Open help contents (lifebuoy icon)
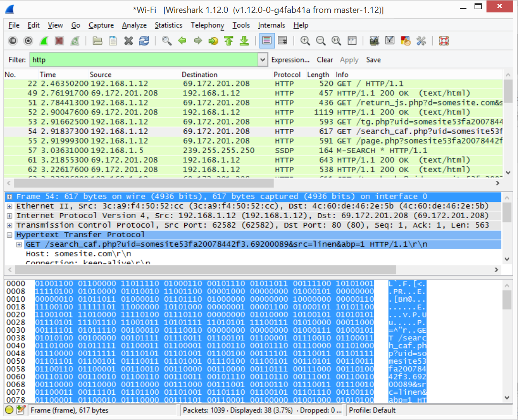This screenshot has width=518, height=420. 444,41
